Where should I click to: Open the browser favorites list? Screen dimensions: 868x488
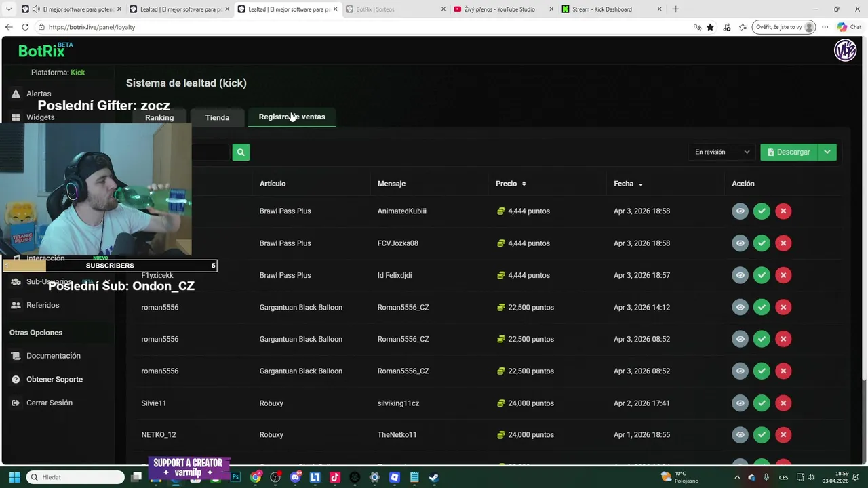(743, 27)
